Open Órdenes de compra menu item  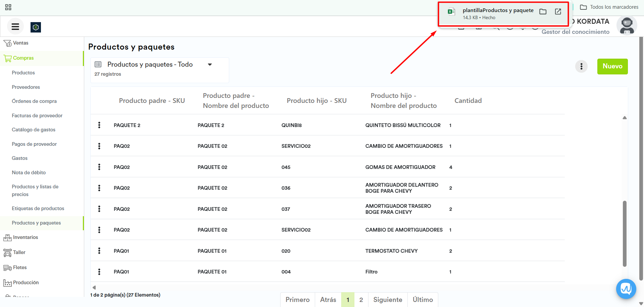[x=34, y=101]
